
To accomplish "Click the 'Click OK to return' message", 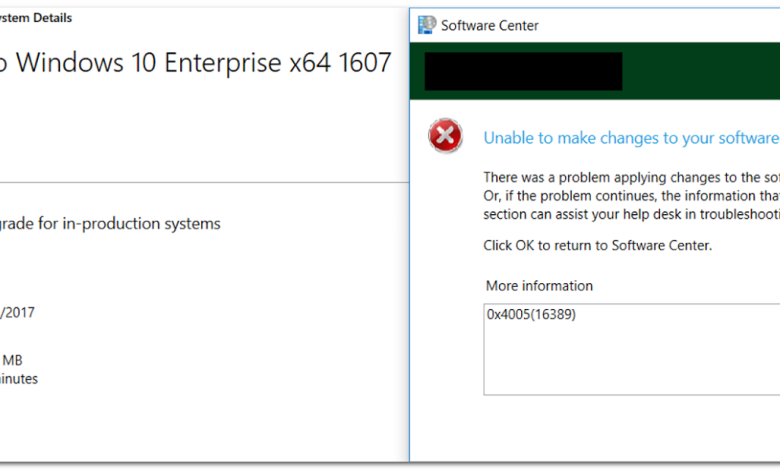I will click(x=597, y=245).
